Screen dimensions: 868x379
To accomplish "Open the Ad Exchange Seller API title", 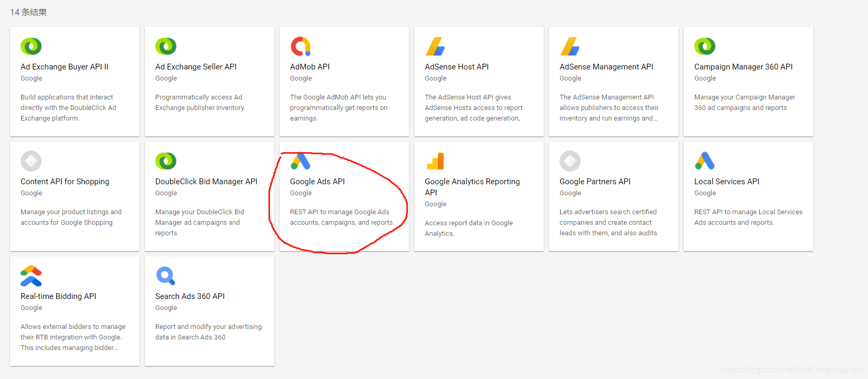I will [196, 67].
